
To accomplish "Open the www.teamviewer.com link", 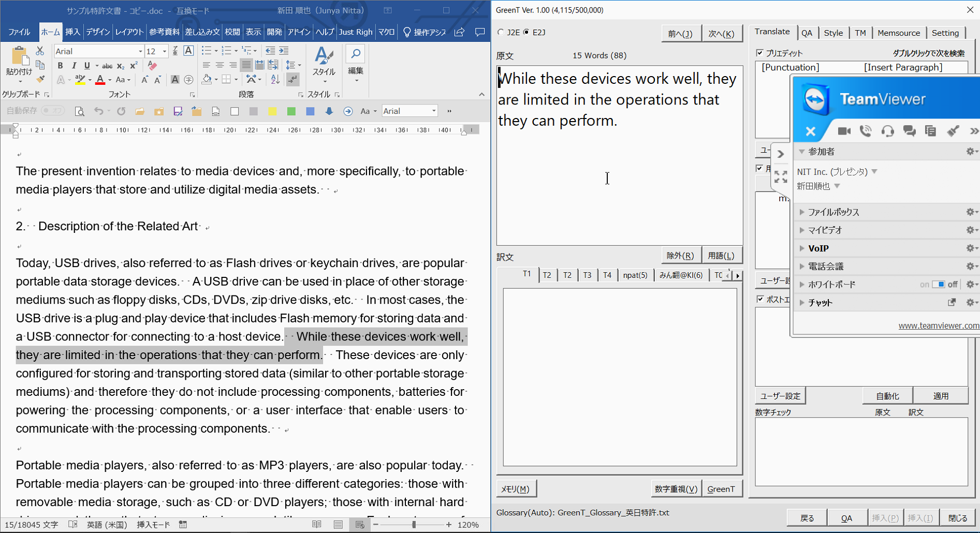I will pos(938,325).
